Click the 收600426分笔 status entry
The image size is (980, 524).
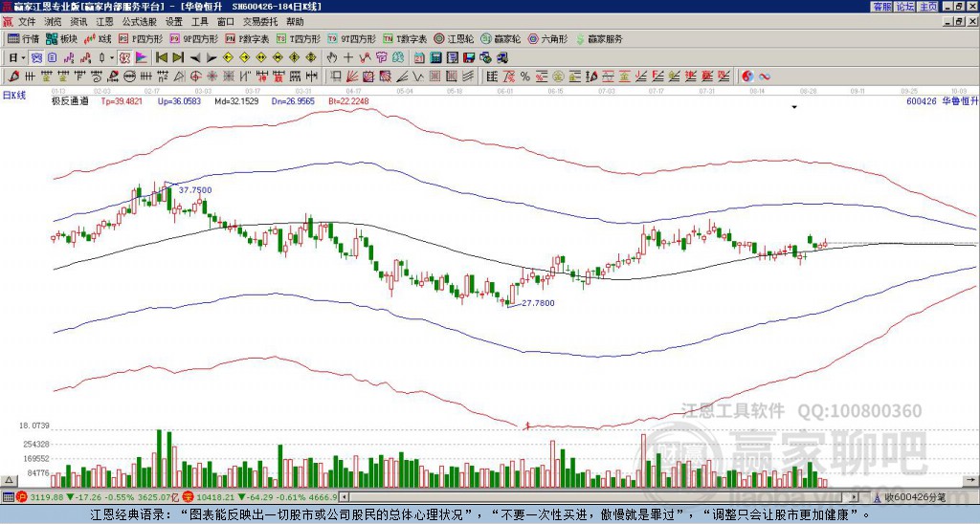(916, 497)
